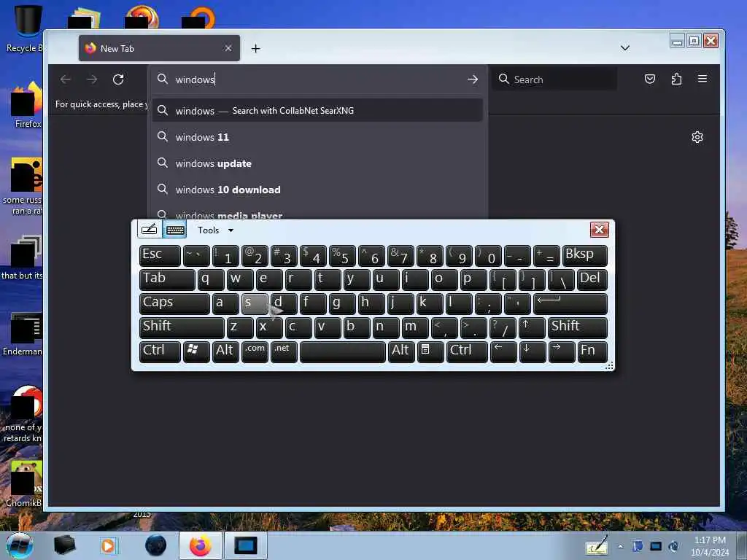Viewport: 747px width, 560px height.
Task: Go forward using Firefox forward arrow
Action: tap(92, 79)
